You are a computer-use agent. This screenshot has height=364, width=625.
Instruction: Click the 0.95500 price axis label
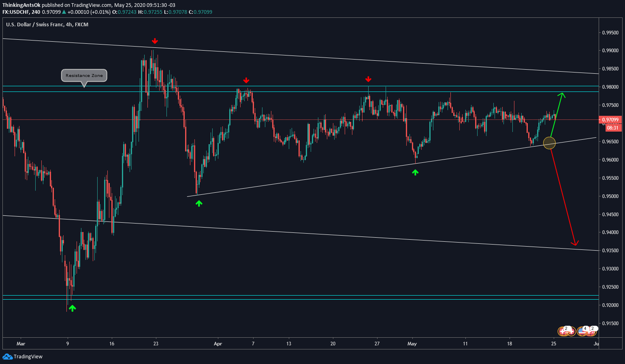(x=610, y=178)
